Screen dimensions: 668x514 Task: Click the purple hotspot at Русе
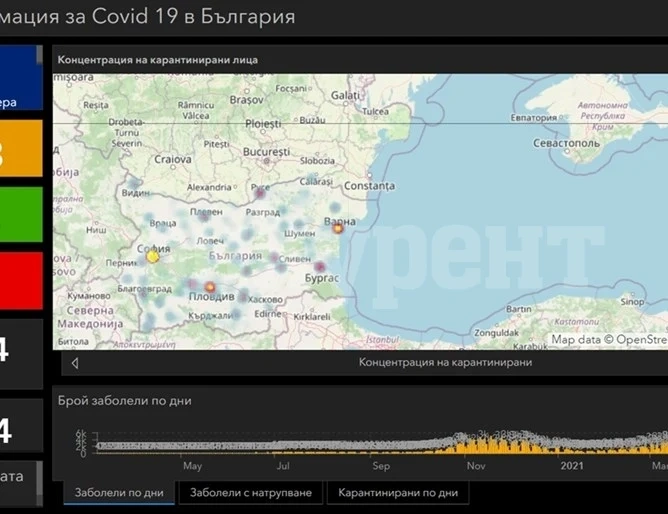(x=259, y=194)
